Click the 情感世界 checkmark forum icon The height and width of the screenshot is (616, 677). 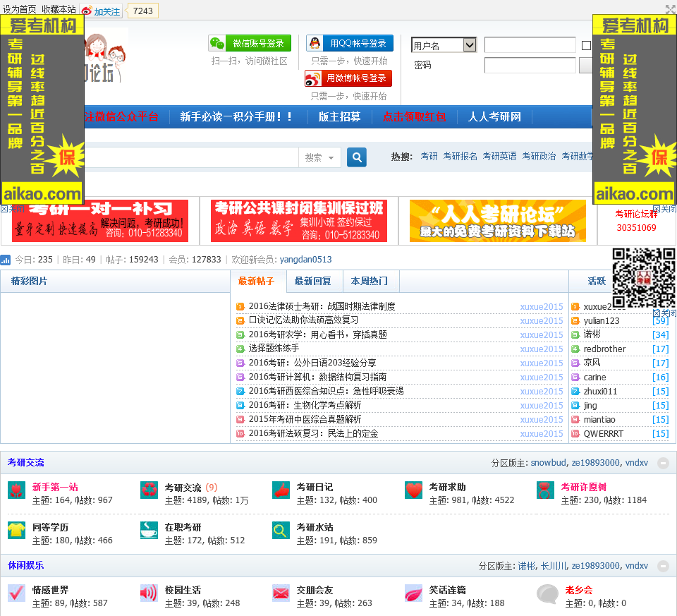[16, 593]
